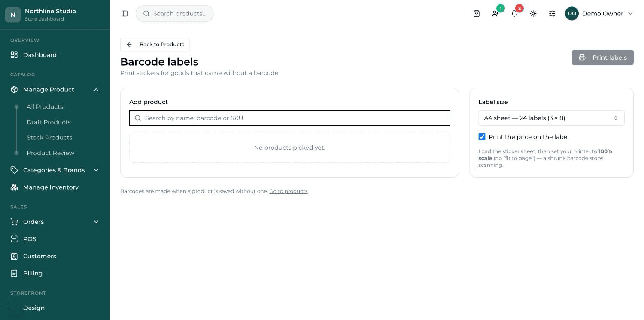Open All Products in sidebar
Viewport: 644px width, 320px height.
[45, 106]
